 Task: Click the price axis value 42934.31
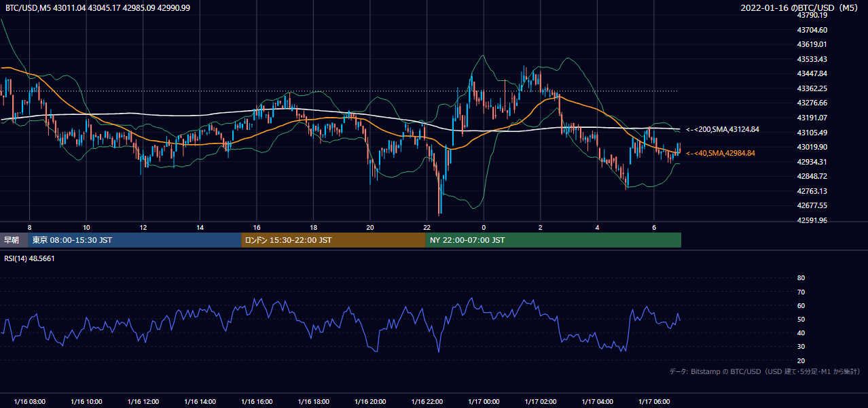click(x=812, y=161)
